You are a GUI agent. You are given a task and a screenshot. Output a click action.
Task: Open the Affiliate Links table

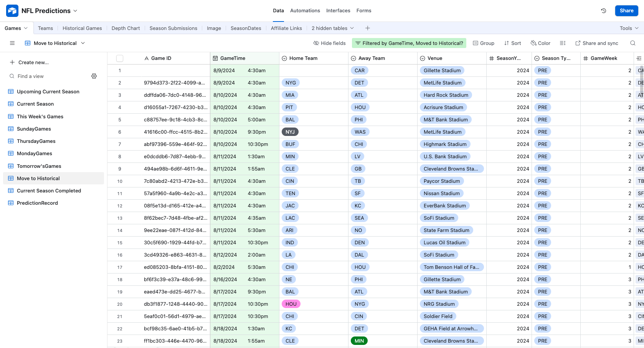pos(286,28)
